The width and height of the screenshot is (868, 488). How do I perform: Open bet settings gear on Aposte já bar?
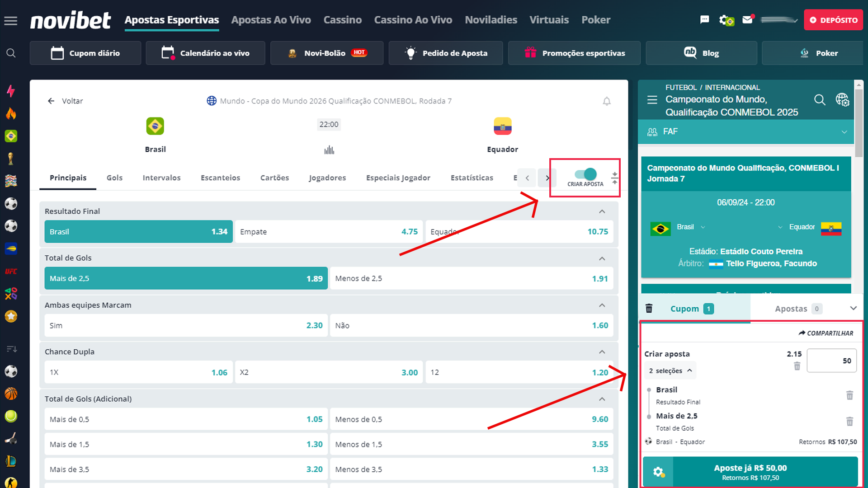click(658, 472)
